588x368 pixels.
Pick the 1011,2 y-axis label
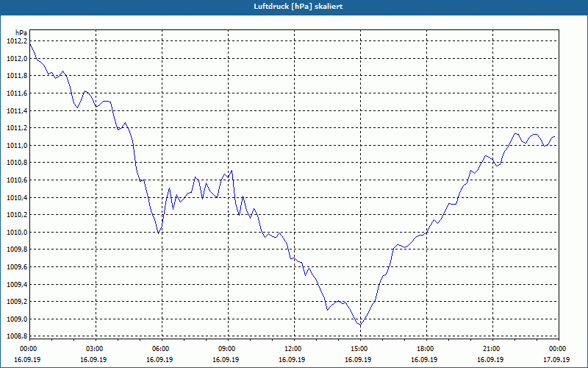tap(17, 128)
